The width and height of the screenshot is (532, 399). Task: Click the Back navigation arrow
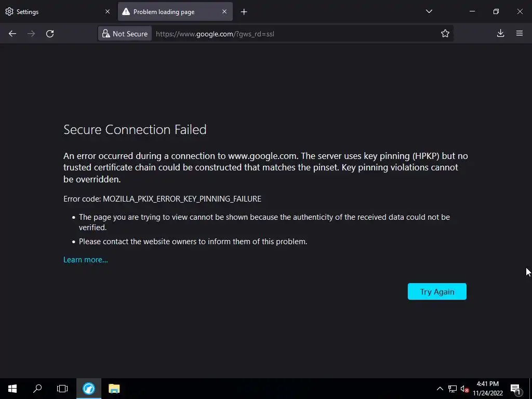pyautogui.click(x=12, y=34)
